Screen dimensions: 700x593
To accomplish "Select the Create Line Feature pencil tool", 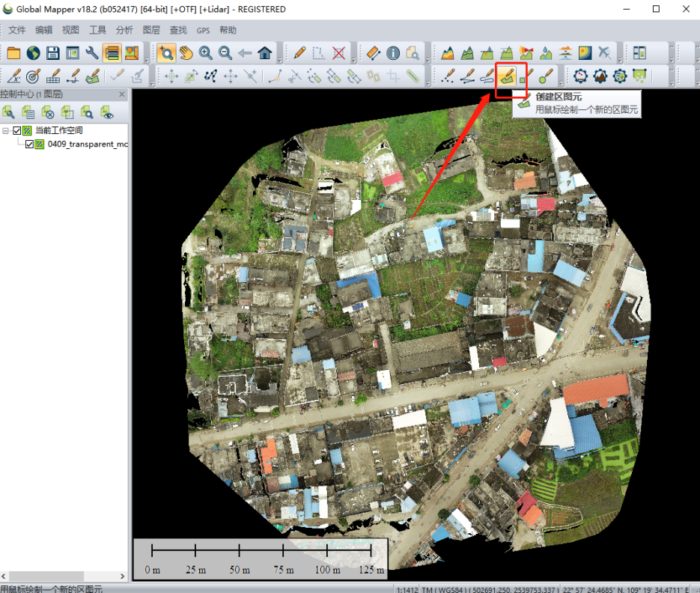I will click(x=468, y=76).
